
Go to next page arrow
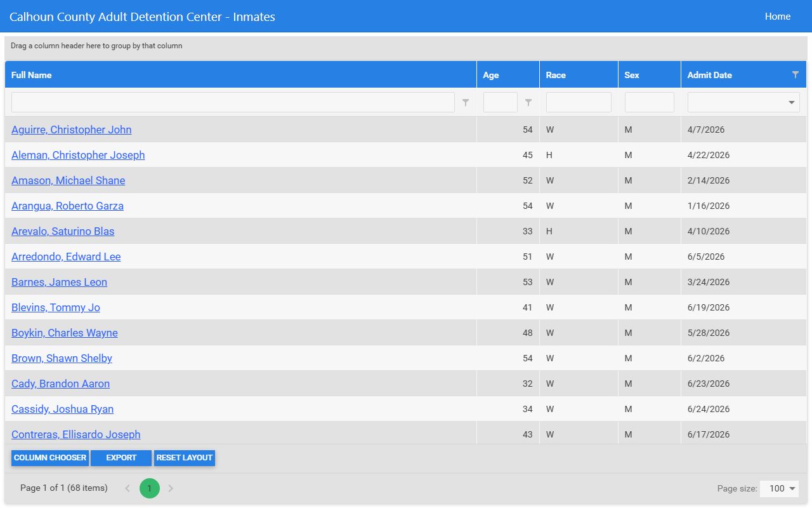pyautogui.click(x=171, y=488)
